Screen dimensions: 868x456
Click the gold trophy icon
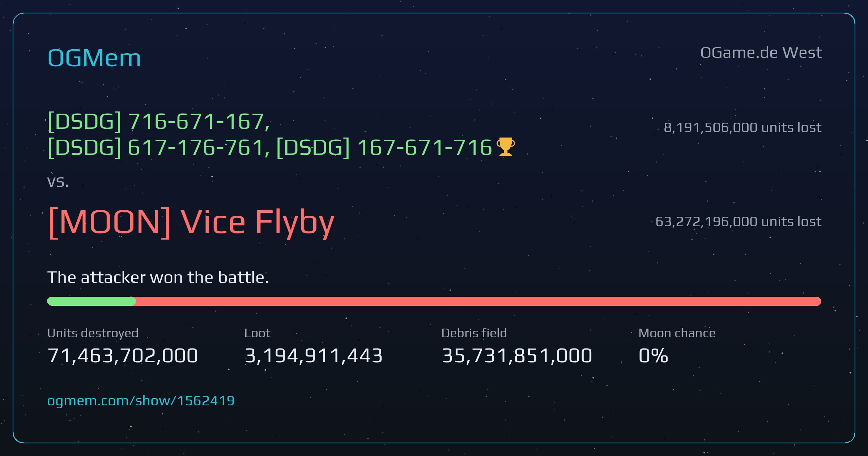click(x=506, y=147)
